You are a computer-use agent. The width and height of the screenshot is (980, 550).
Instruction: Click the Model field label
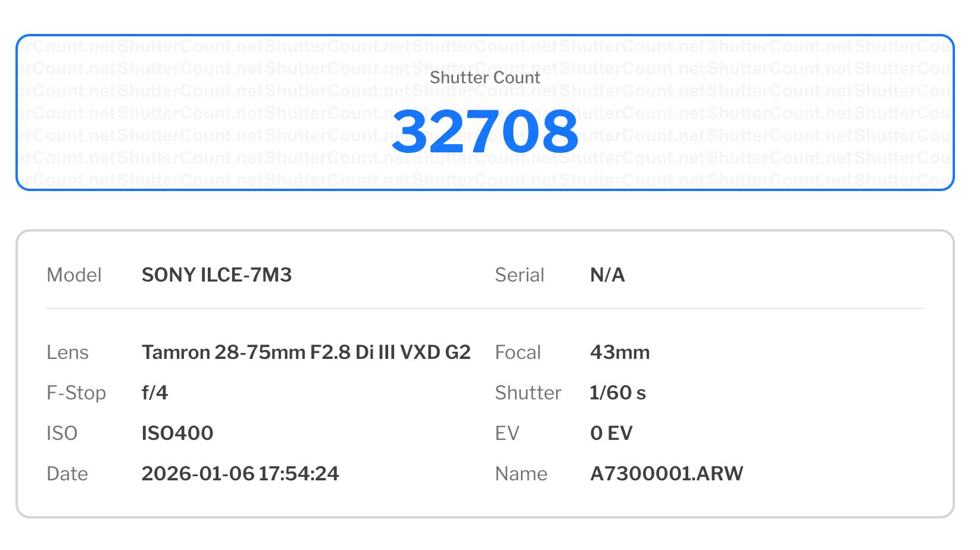click(x=74, y=275)
